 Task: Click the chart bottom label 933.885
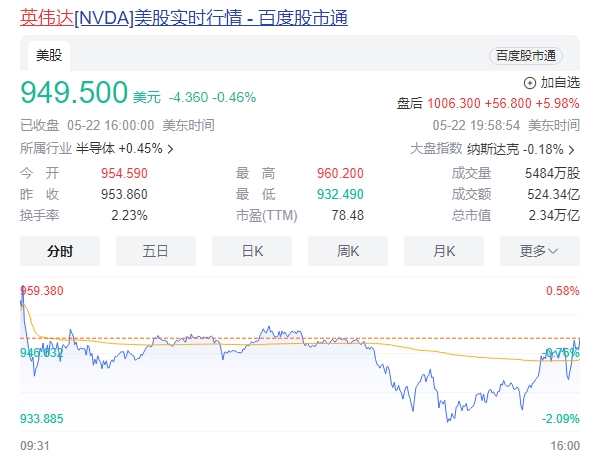42,418
